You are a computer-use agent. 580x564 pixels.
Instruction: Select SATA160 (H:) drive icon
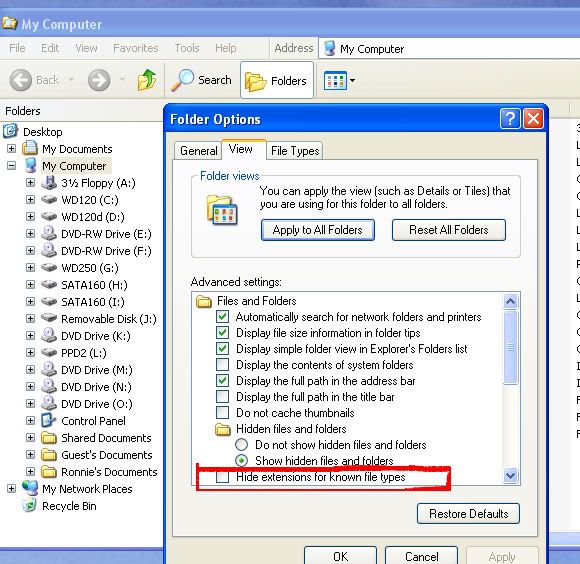(48, 284)
